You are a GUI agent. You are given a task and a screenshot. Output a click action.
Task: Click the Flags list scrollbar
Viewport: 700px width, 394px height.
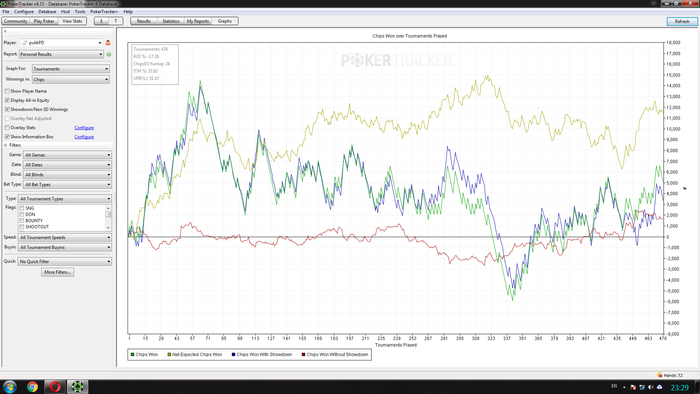(x=108, y=218)
